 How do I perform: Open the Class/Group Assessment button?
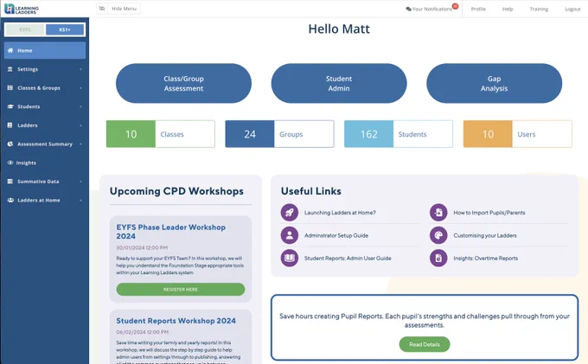point(183,83)
